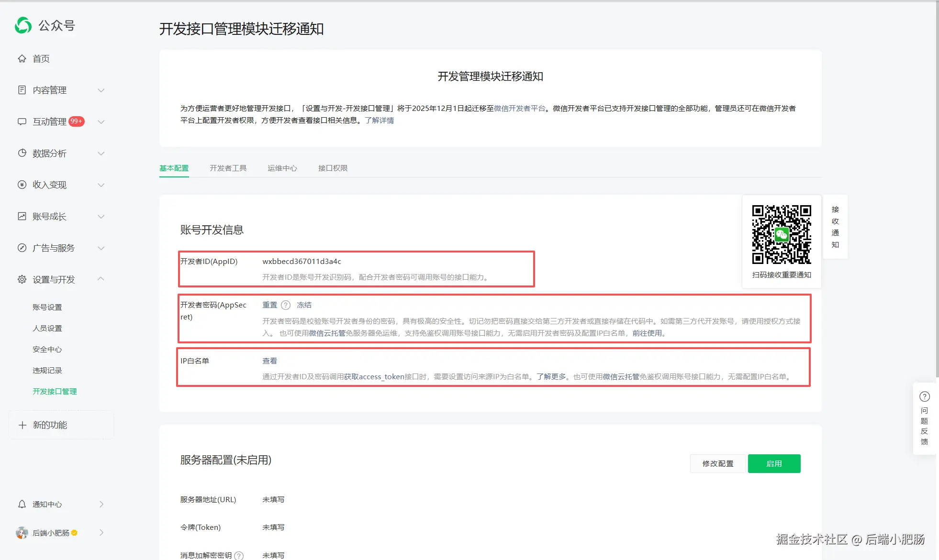This screenshot has height=560, width=939.
Task: Switch to the 接口权限 tab
Action: pyautogui.click(x=333, y=168)
